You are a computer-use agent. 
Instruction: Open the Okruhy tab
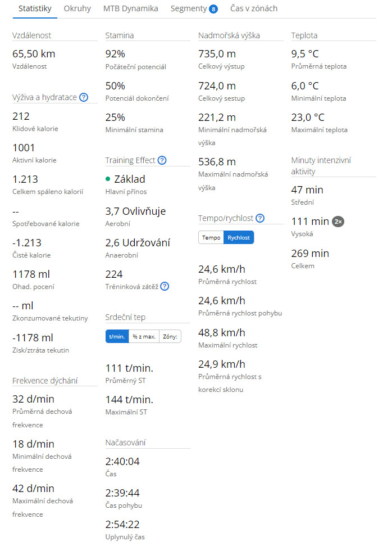click(x=77, y=8)
